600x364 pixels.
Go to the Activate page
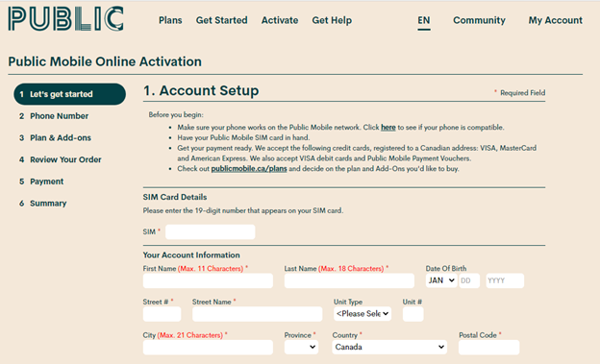point(280,20)
